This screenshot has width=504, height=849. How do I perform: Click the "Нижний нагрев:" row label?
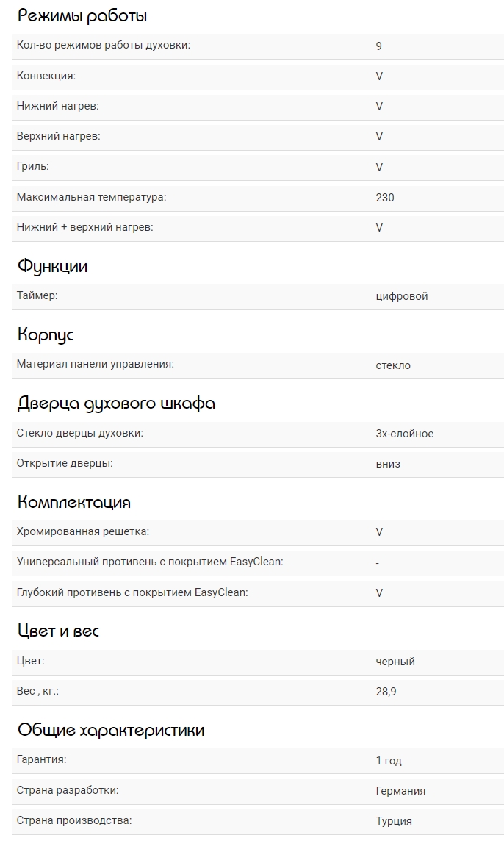click(57, 106)
